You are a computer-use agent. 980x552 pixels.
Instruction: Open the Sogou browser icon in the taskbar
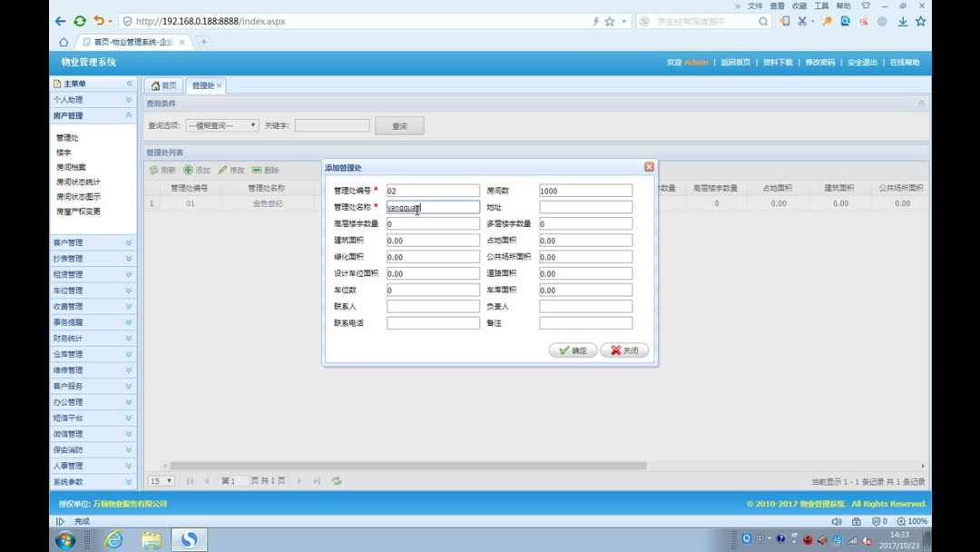click(188, 538)
